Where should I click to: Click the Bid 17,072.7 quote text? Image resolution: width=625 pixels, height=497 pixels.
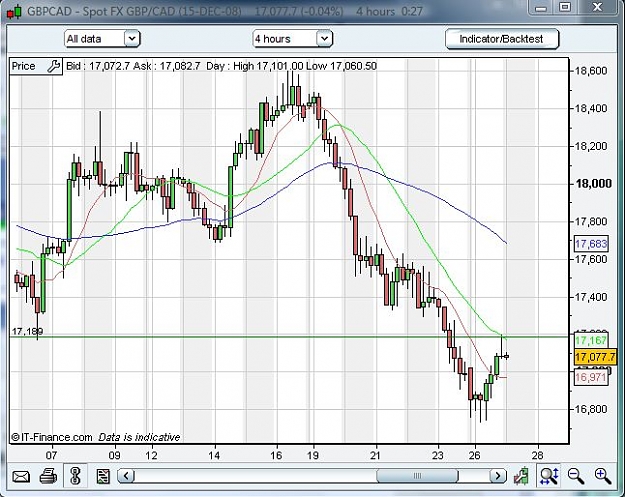tap(98, 66)
